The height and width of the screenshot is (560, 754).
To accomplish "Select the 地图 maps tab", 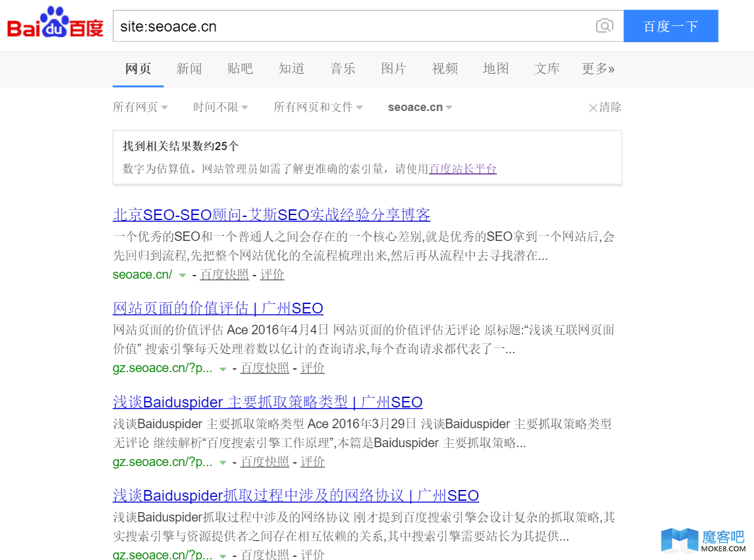I will (x=496, y=69).
